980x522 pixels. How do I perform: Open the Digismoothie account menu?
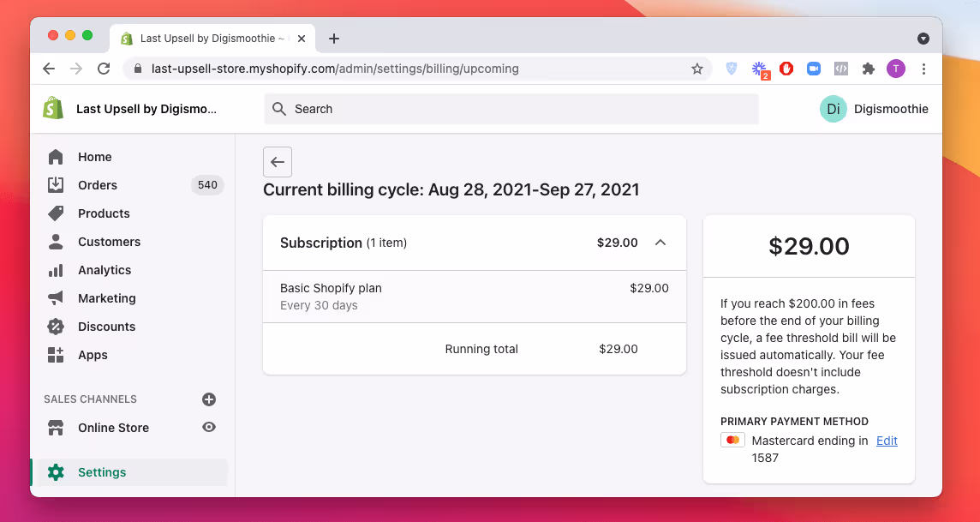point(874,109)
